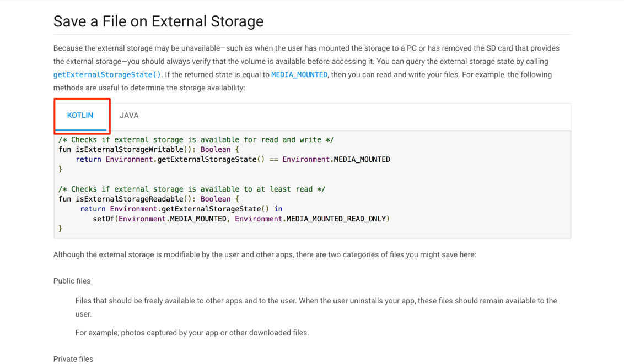The width and height of the screenshot is (624, 364).
Task: Open the getExternalStorageState() link
Action: coord(107,75)
